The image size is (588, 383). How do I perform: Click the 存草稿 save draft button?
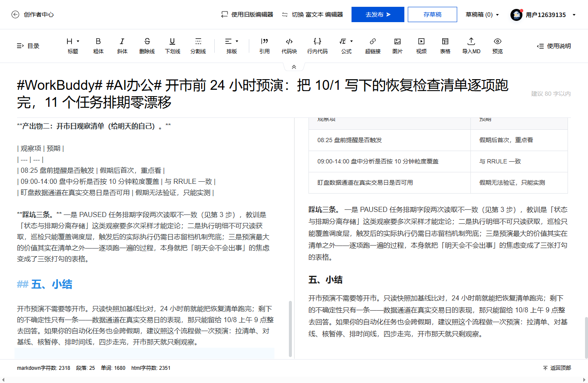(x=432, y=14)
